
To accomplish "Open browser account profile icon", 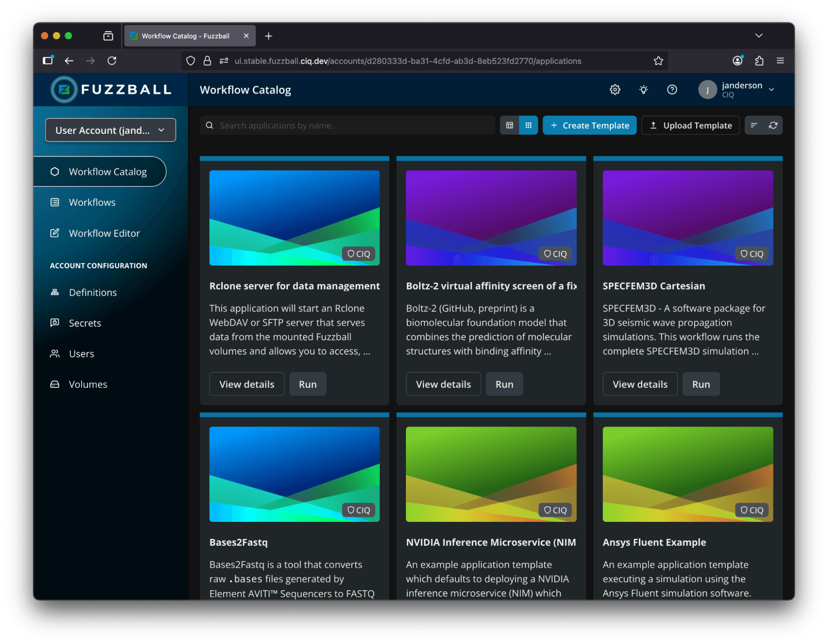I will [x=738, y=61].
